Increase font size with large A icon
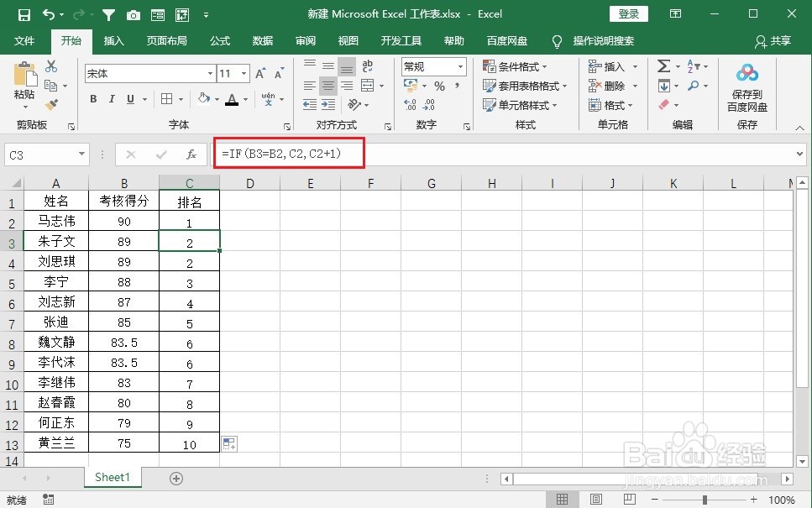 (260, 74)
